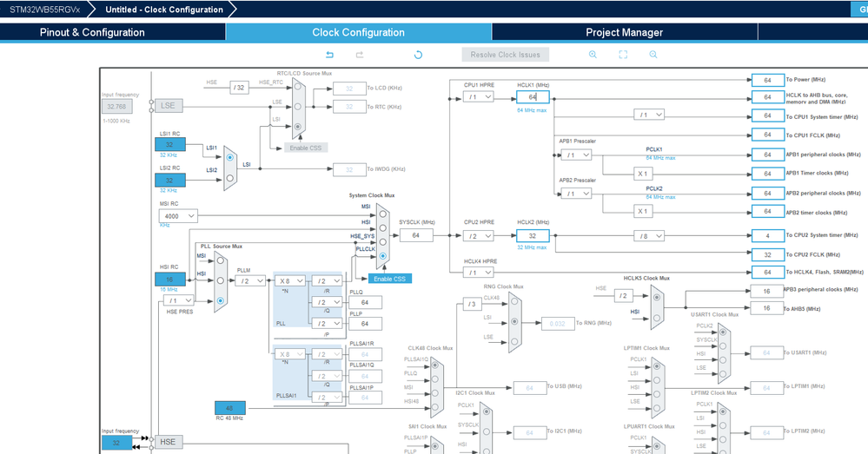Open the HCLK4 HPRE prescaler dropdown
This screenshot has height=454, width=868.
click(x=478, y=273)
